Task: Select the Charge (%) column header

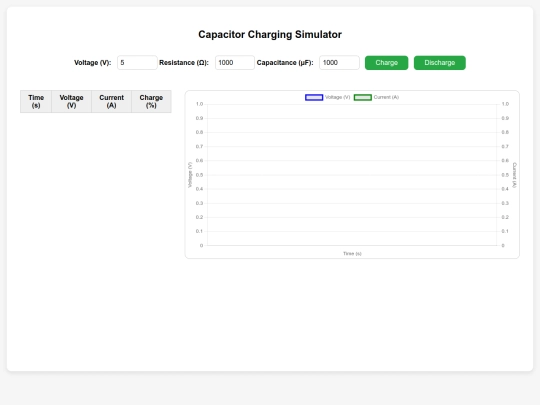Action: tap(151, 102)
